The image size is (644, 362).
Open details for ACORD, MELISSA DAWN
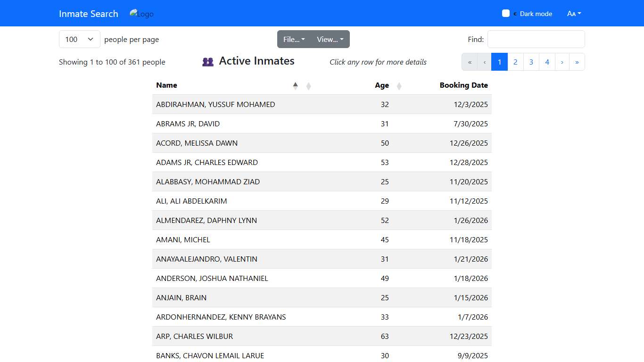(x=322, y=143)
